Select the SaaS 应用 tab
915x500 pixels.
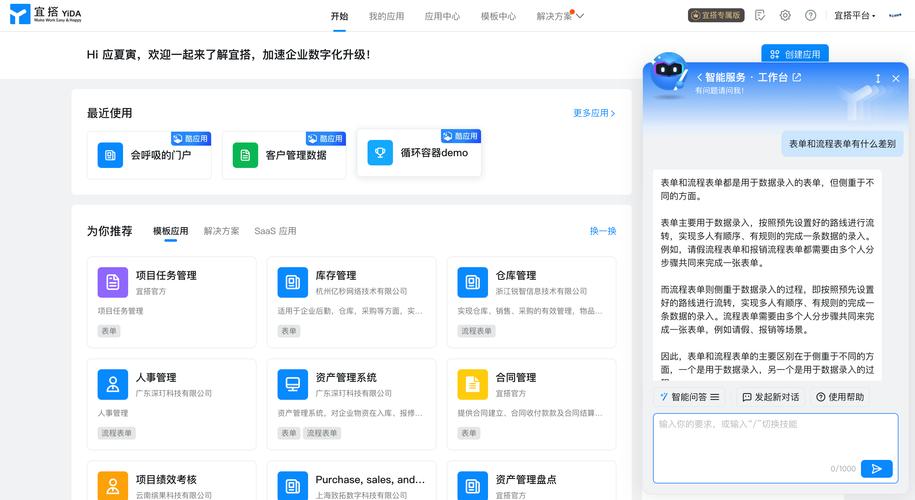[x=275, y=231]
